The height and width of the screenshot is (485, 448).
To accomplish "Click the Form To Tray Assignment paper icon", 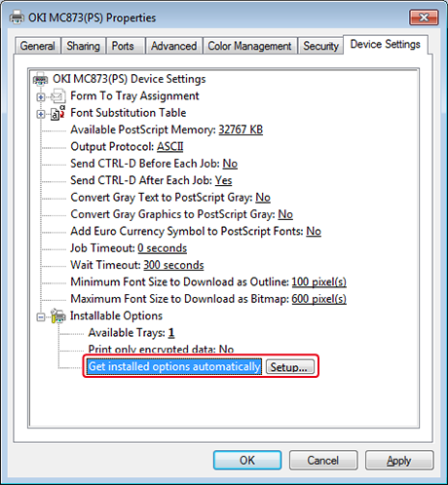I will (58, 96).
